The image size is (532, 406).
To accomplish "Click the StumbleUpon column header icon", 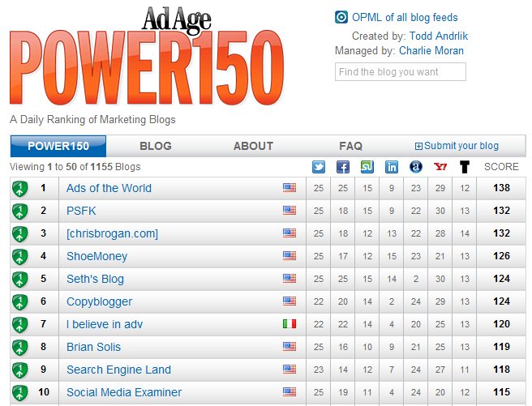I will pos(367,167).
